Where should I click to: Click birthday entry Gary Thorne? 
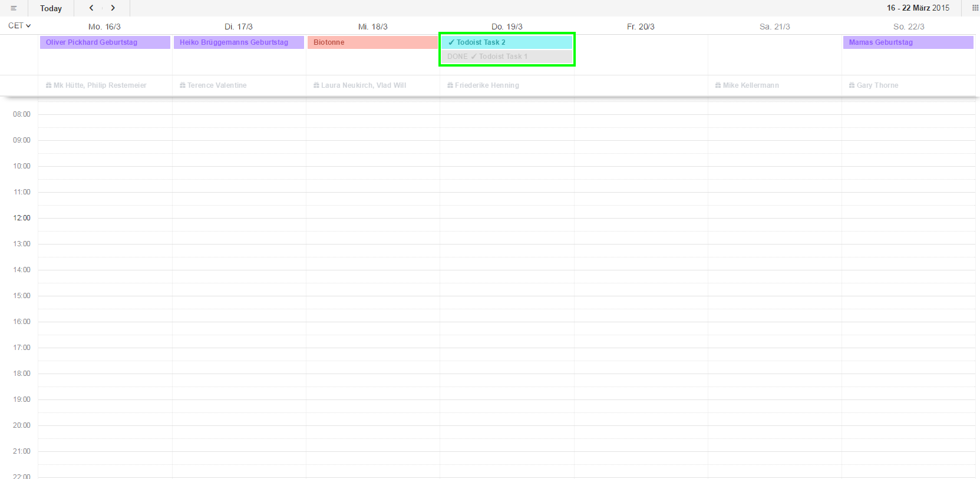873,85
